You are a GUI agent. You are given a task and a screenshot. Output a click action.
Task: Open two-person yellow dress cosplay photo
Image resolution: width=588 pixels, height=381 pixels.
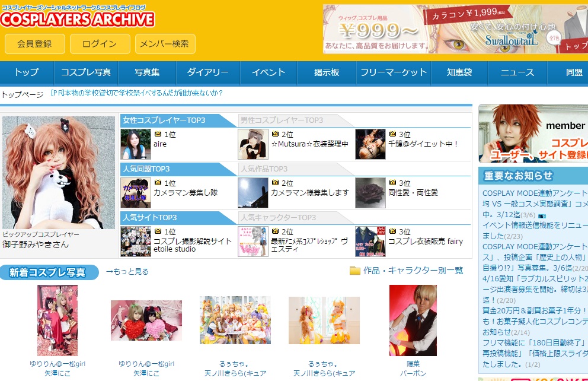324,320
